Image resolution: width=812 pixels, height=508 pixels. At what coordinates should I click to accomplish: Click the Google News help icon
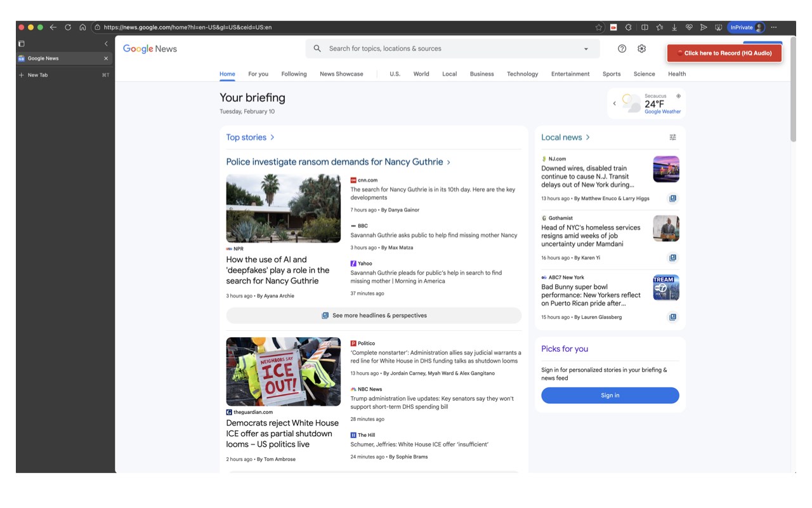coord(622,49)
